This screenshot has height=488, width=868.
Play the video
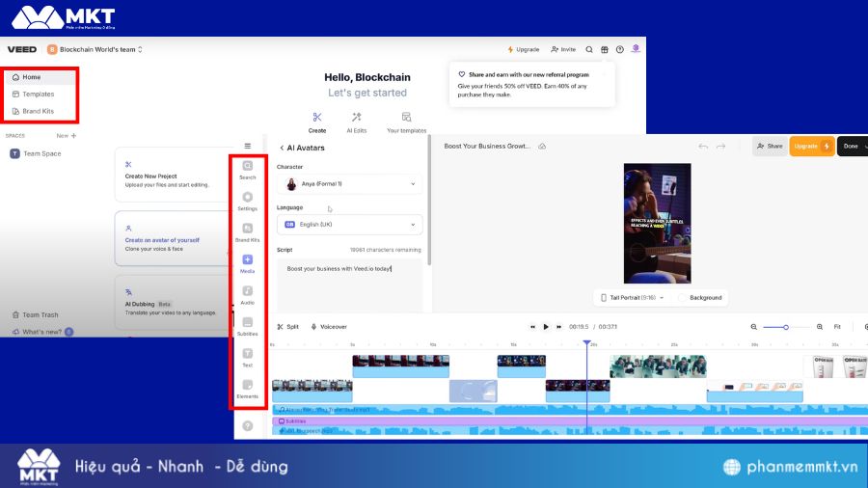(546, 327)
